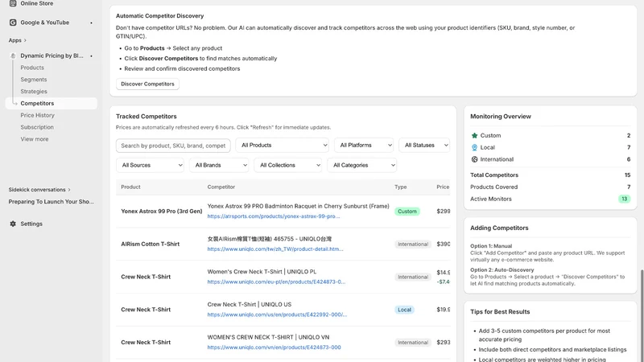
Task: Click the Dynamic Pricing app name
Action: click(x=52, y=56)
